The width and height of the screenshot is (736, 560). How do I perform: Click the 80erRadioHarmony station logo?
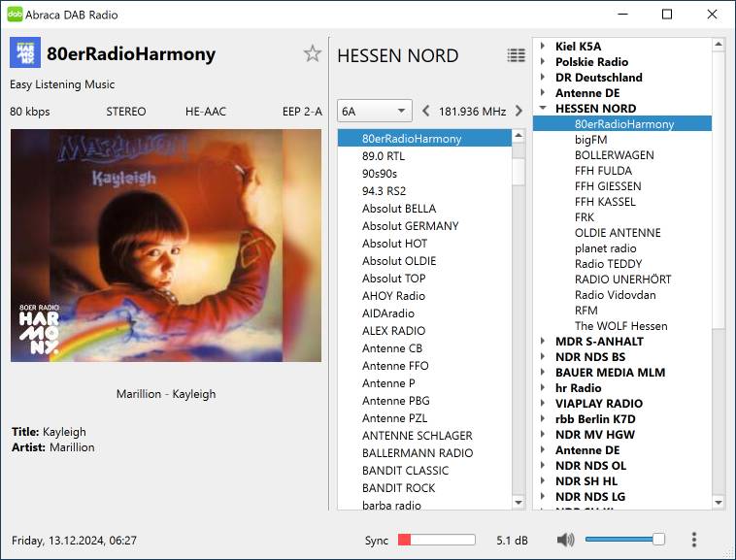pyautogui.click(x=25, y=53)
